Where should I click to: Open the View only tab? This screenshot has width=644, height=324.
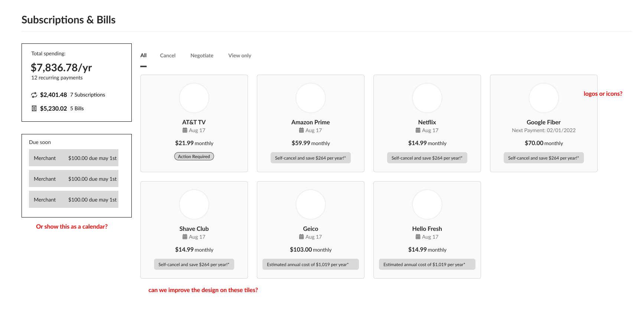[239, 55]
